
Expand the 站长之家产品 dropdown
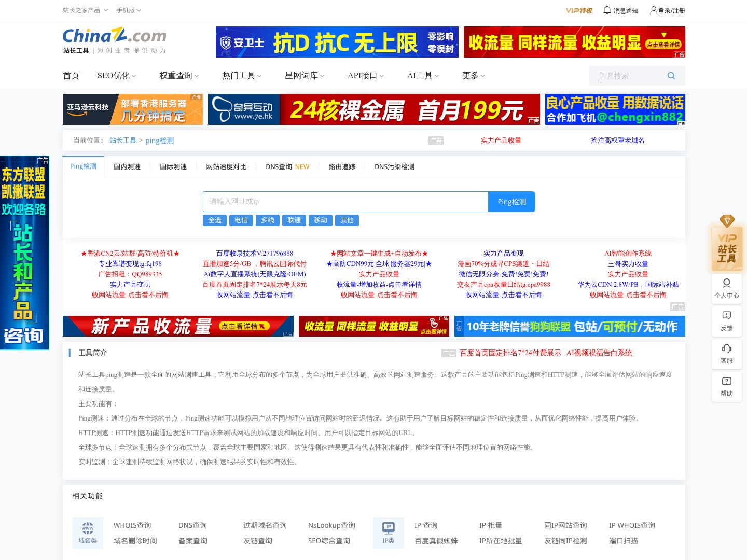click(x=86, y=10)
